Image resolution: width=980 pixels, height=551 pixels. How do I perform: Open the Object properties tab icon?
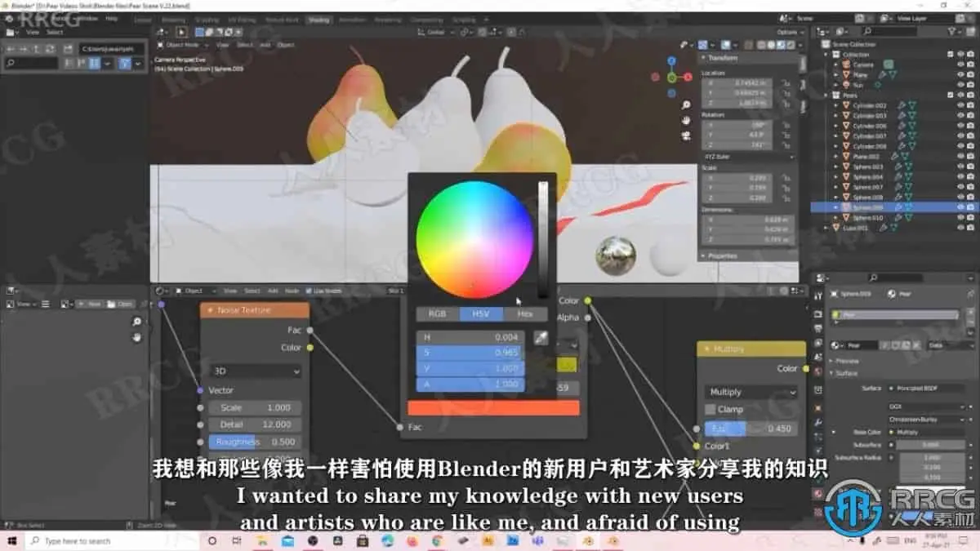coord(818,408)
